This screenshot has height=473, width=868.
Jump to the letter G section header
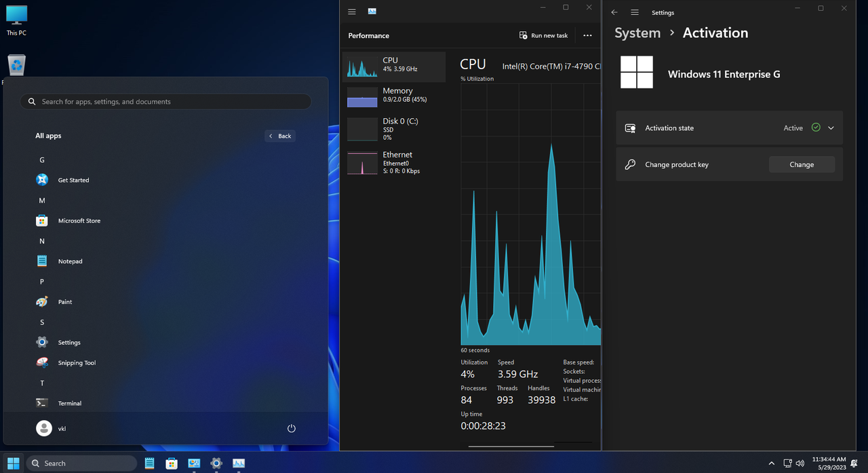coord(42,160)
